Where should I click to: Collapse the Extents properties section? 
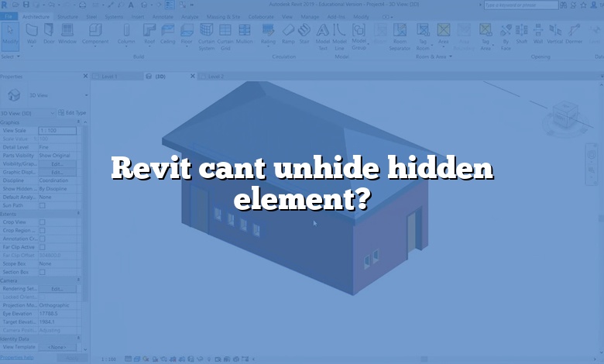click(x=78, y=214)
